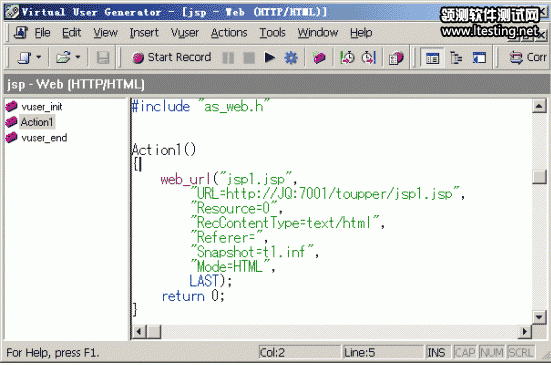Start recording with Start Record button
Image resolution: width=551 pixels, height=365 pixels.
click(172, 57)
